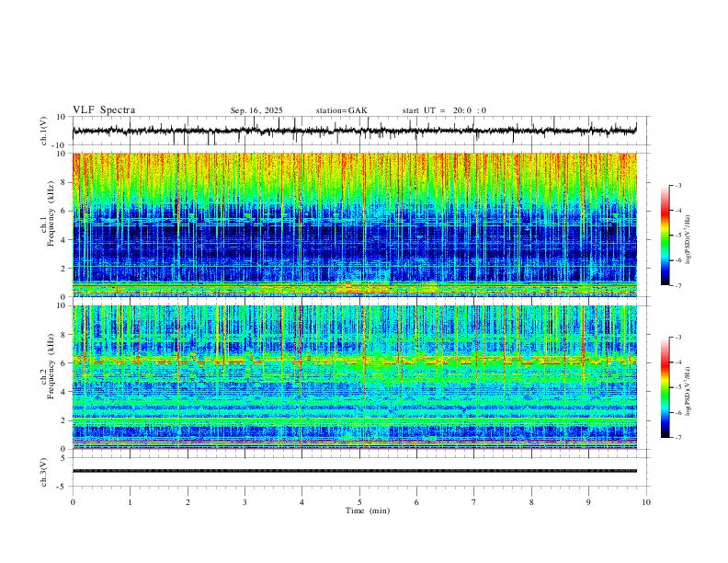Click inside the ch.2 spectrogram panel
This screenshot has width=728, height=563.
pos(354,377)
